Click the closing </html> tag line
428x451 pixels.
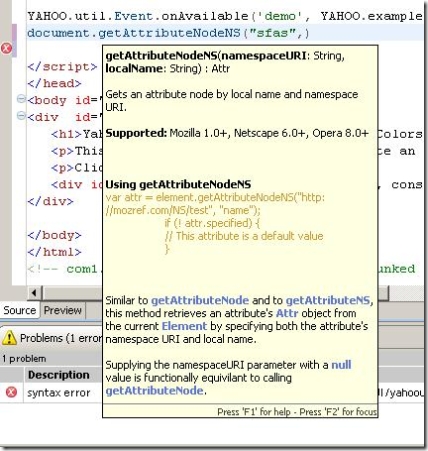point(54,252)
